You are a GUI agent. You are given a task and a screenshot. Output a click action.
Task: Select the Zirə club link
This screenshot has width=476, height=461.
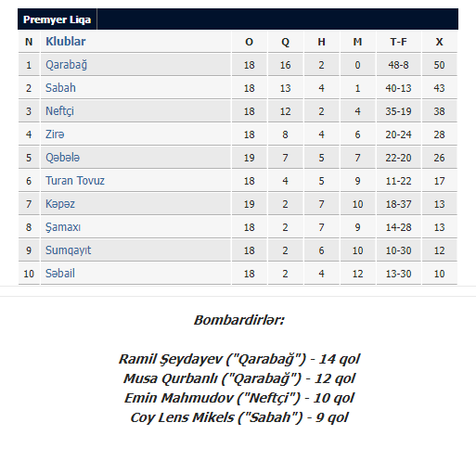pos(55,134)
